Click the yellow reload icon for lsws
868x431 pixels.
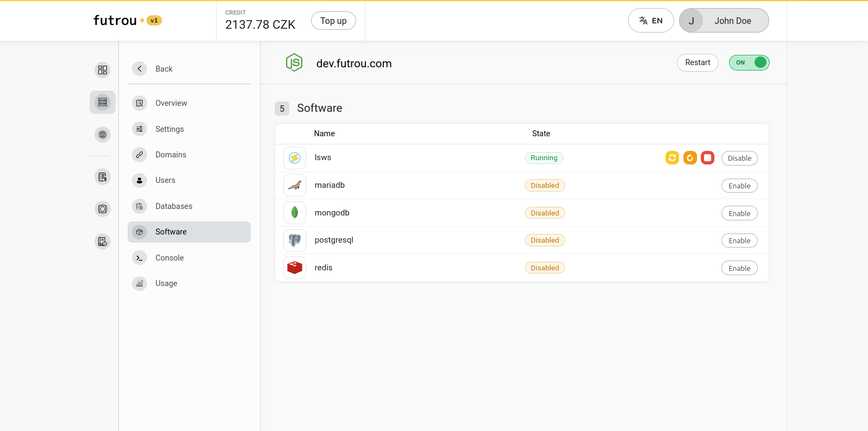672,158
